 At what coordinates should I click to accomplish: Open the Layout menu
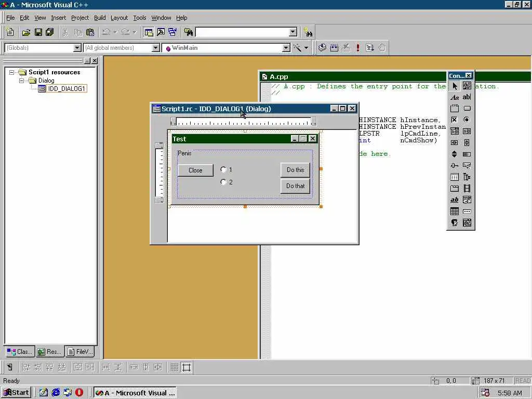119,18
